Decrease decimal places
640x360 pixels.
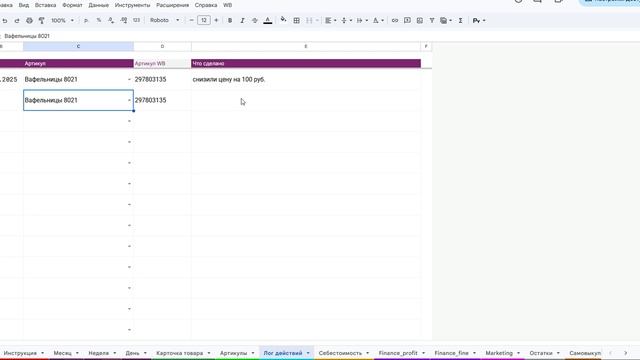tap(111, 20)
